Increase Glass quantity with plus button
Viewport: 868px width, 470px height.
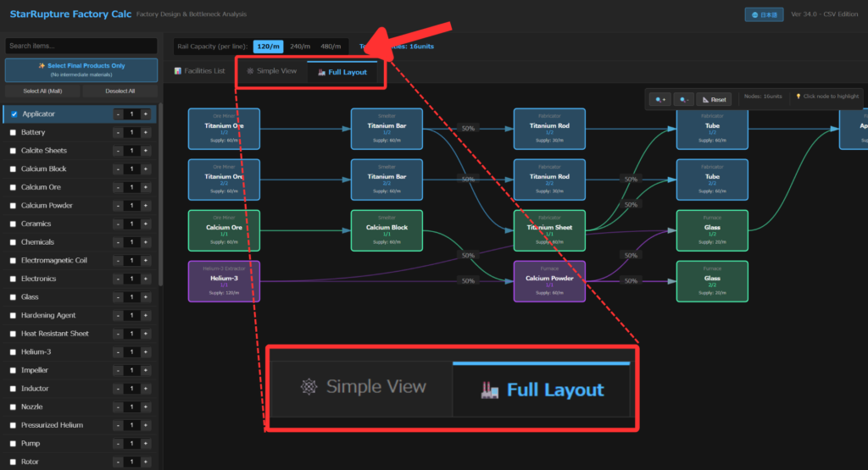pos(146,297)
